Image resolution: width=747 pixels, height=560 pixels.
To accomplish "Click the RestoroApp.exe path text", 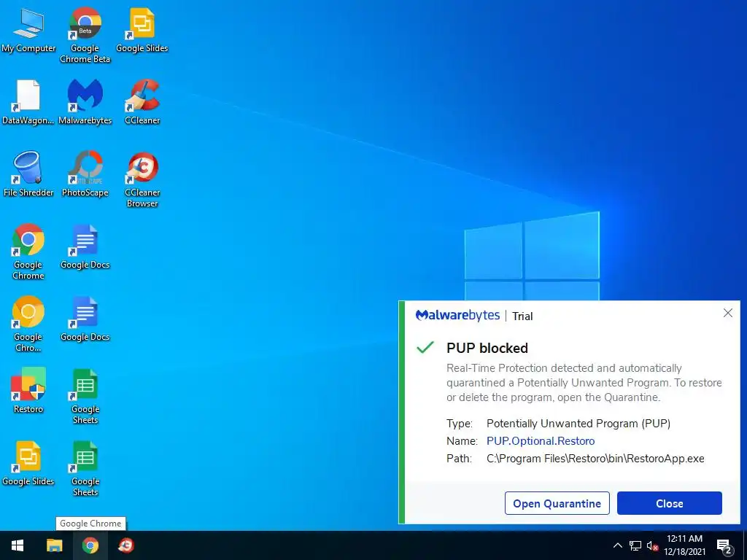I will point(595,459).
